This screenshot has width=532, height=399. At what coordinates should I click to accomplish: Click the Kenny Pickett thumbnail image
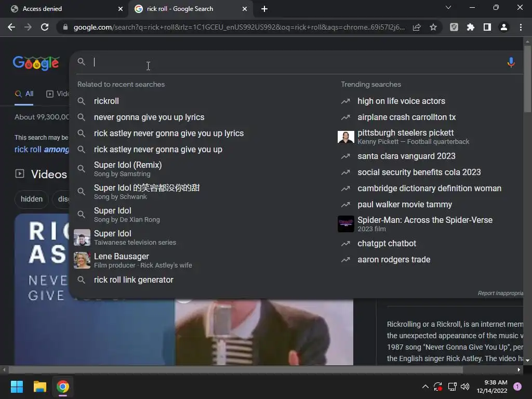345,137
